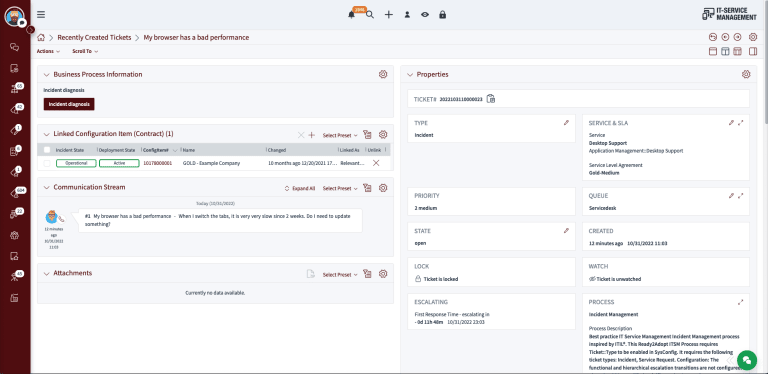Open the person icon in top bar
Viewport: 768px width, 374px height.
[407, 15]
